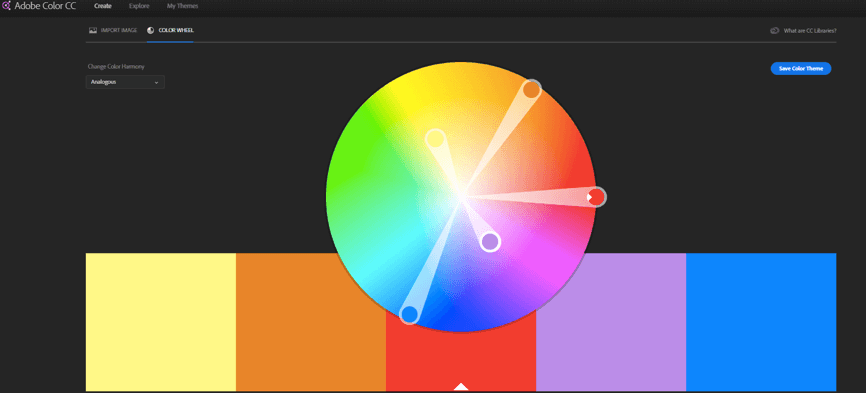Click the Color Wheel tab icon
Viewport: 866px width, 393px height.
151,30
